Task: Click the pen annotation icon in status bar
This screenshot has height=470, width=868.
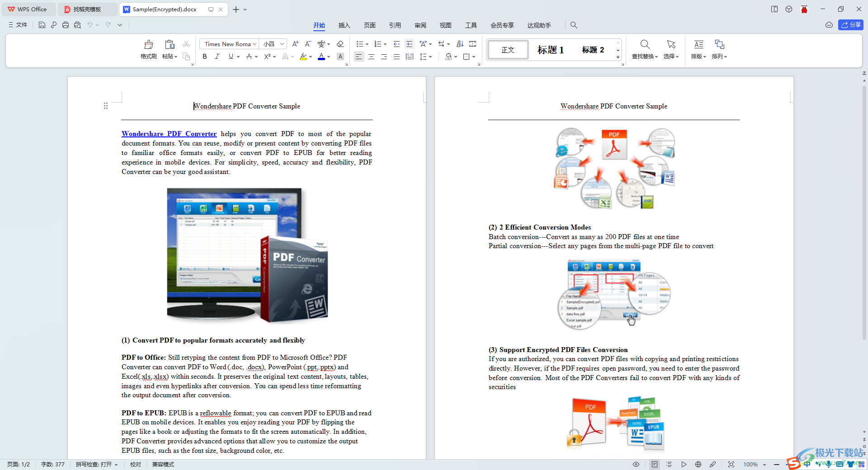Action: tap(713, 465)
